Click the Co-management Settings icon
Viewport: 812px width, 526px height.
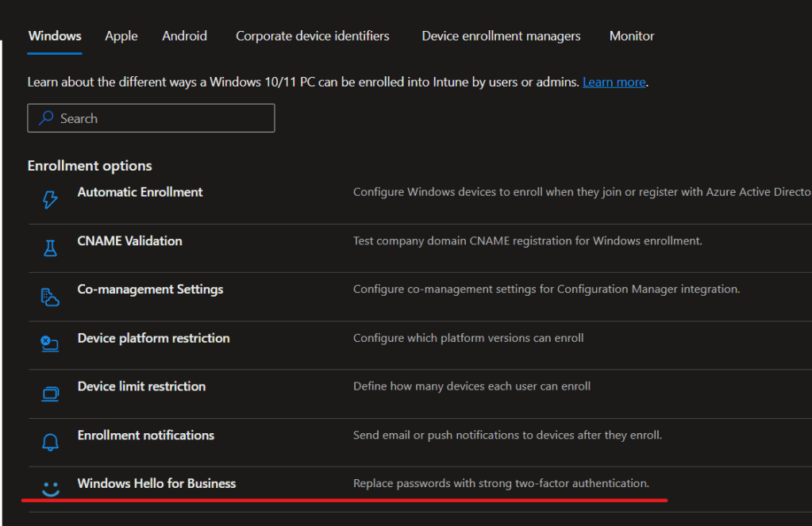[50, 297]
